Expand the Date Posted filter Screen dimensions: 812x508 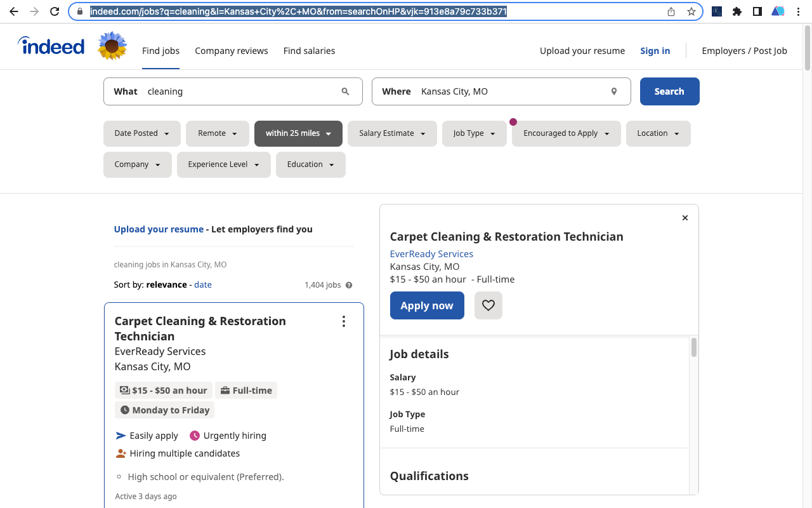pos(141,133)
